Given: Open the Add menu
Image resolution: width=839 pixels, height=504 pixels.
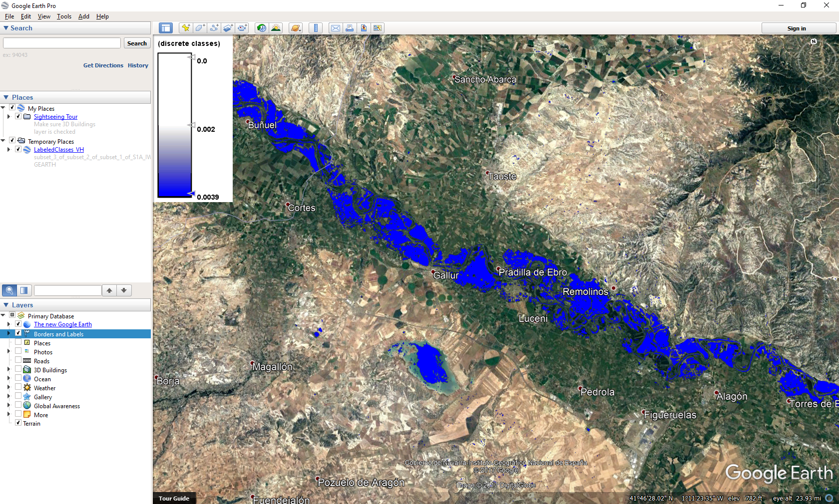Looking at the screenshot, I should pos(84,16).
